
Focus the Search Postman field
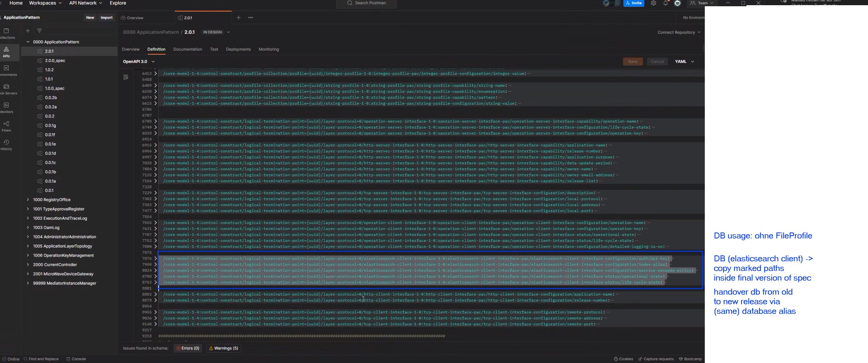coord(366,3)
